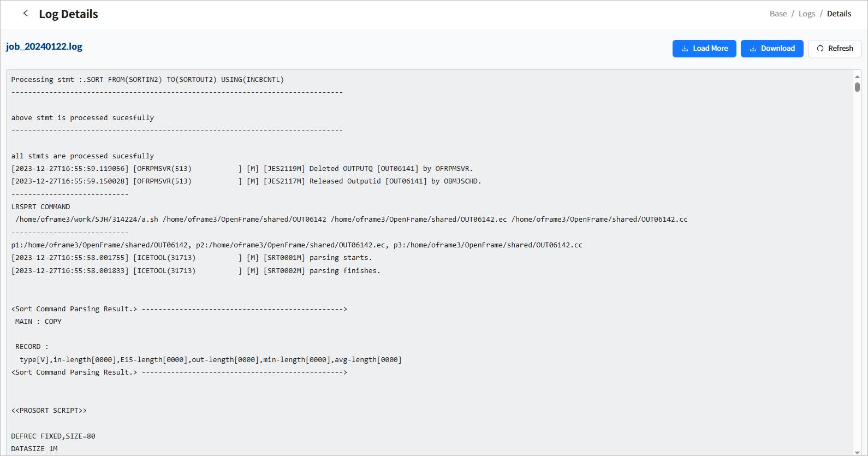Click the Log Details page title
This screenshot has width=868, height=456.
68,14
